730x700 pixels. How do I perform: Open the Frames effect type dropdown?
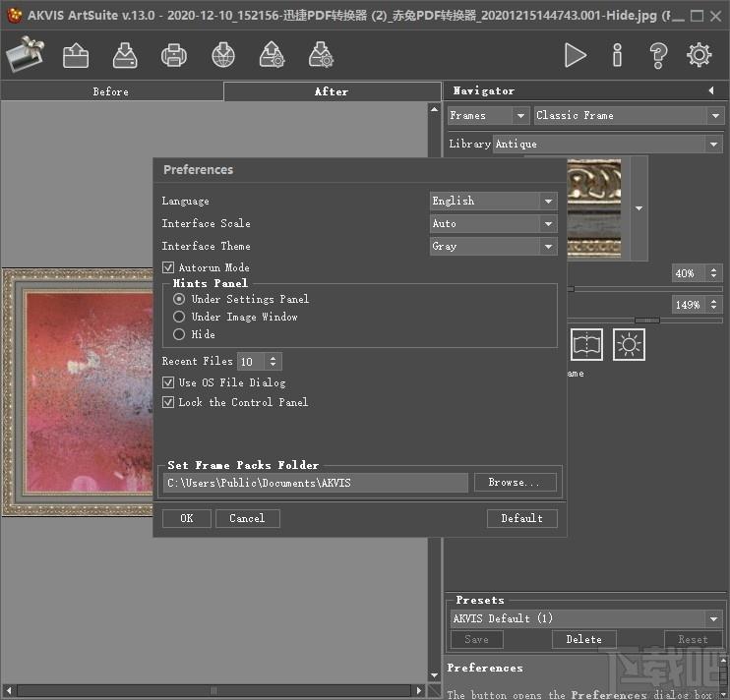point(488,115)
